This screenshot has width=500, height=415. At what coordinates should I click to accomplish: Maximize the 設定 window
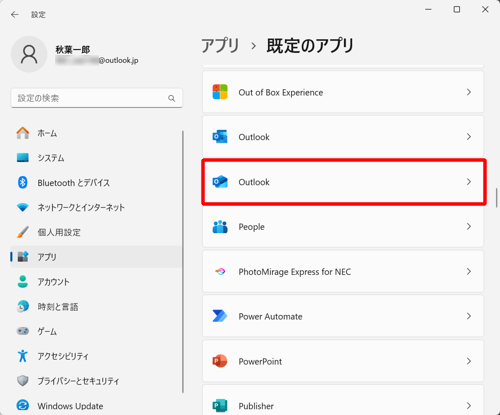pos(457,10)
